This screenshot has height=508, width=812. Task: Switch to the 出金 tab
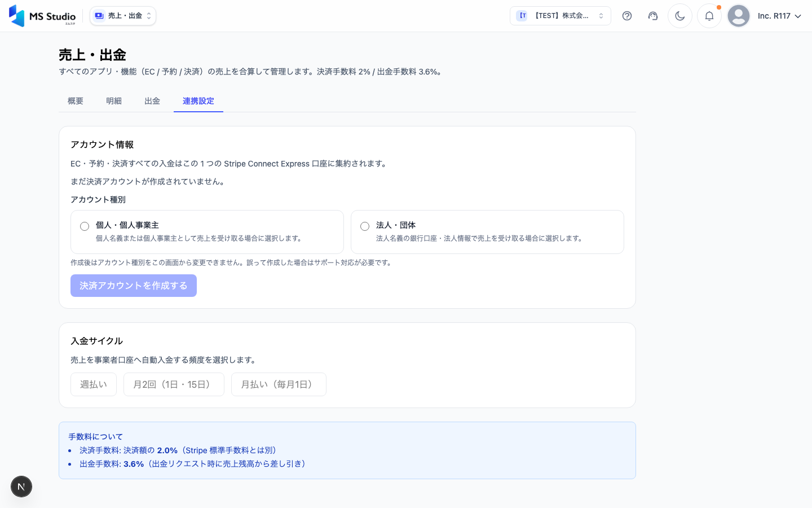152,101
